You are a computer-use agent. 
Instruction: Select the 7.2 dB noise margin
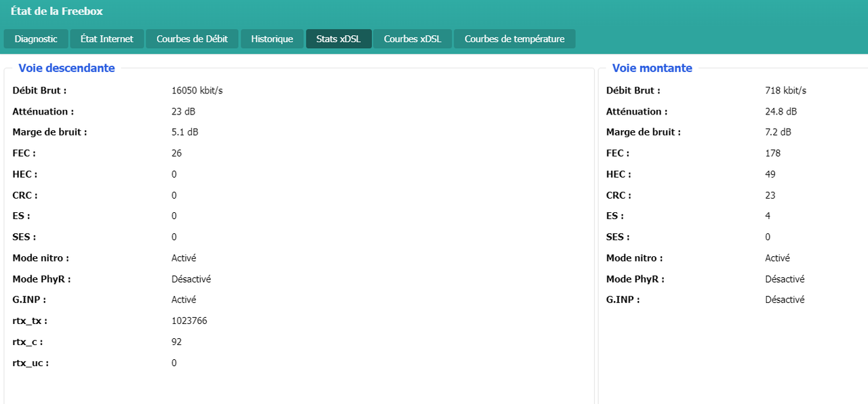coord(778,132)
